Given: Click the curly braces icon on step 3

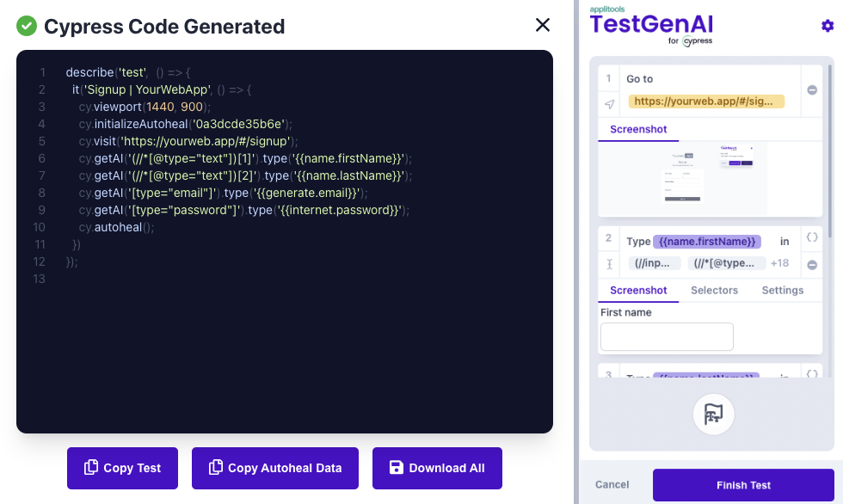Looking at the screenshot, I should pyautogui.click(x=812, y=374).
